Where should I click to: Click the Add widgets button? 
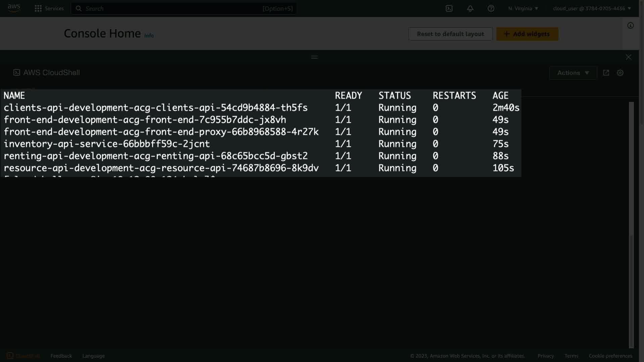tap(527, 34)
